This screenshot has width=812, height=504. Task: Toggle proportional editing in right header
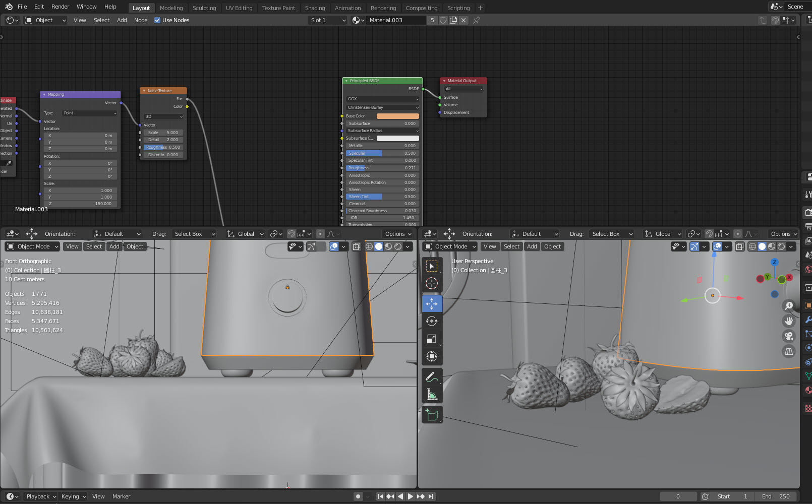click(x=737, y=234)
